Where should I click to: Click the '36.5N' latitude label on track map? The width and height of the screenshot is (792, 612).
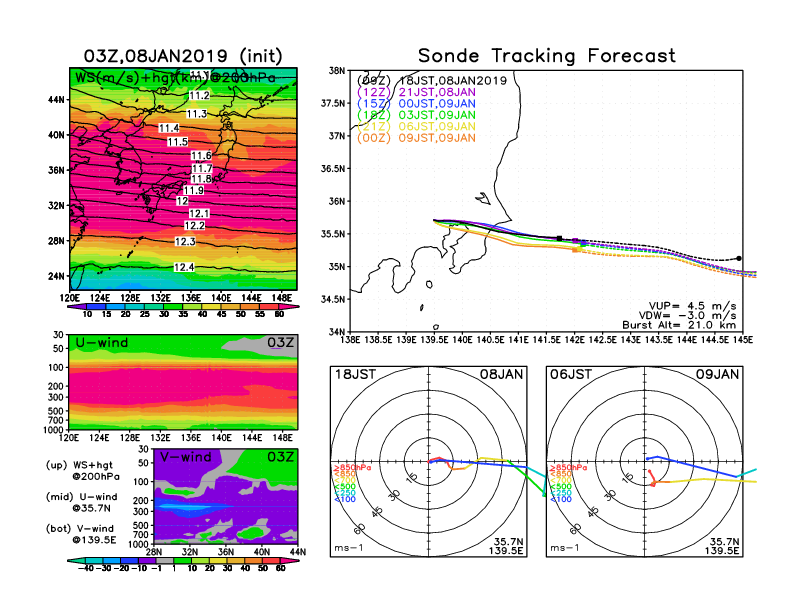tap(332, 168)
